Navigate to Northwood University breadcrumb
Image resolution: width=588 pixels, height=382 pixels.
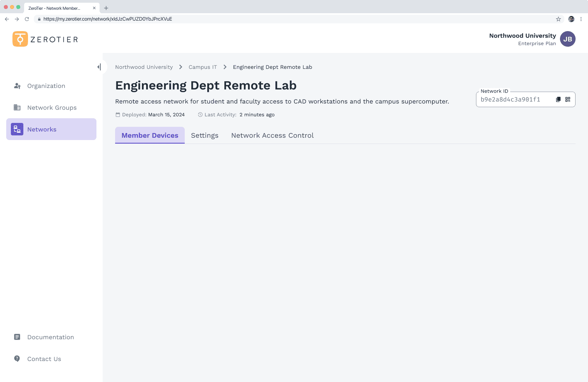[x=144, y=67]
